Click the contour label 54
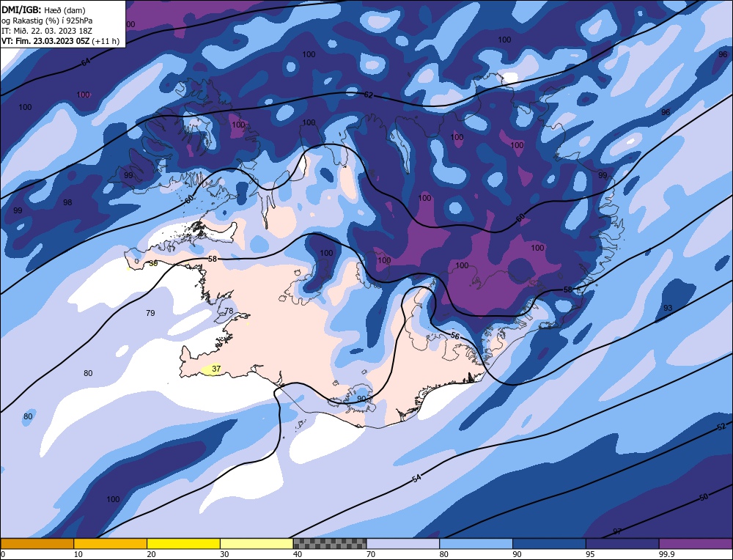 click(416, 478)
